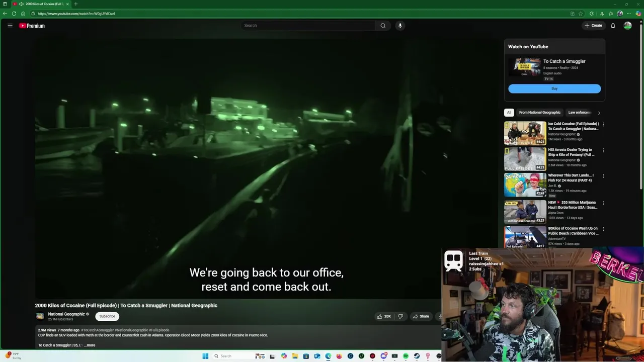This screenshot has height=362, width=644.
Task: Open HSI Arrests Dealer video thumbnail
Action: click(x=525, y=159)
